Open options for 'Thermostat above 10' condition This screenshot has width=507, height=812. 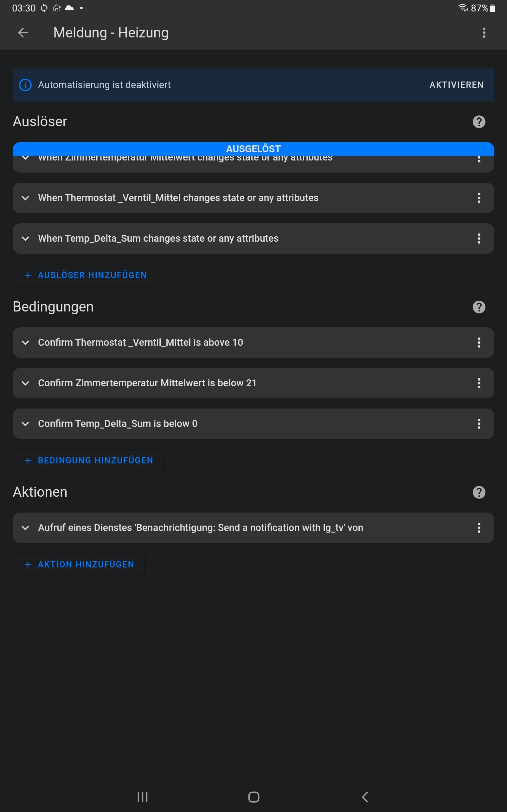(x=479, y=343)
